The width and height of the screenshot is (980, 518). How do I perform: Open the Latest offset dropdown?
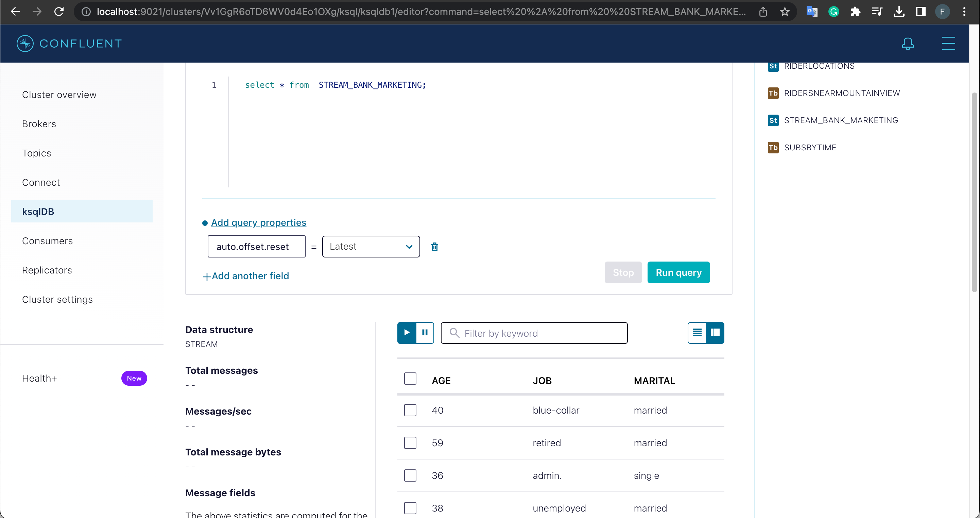coord(371,247)
